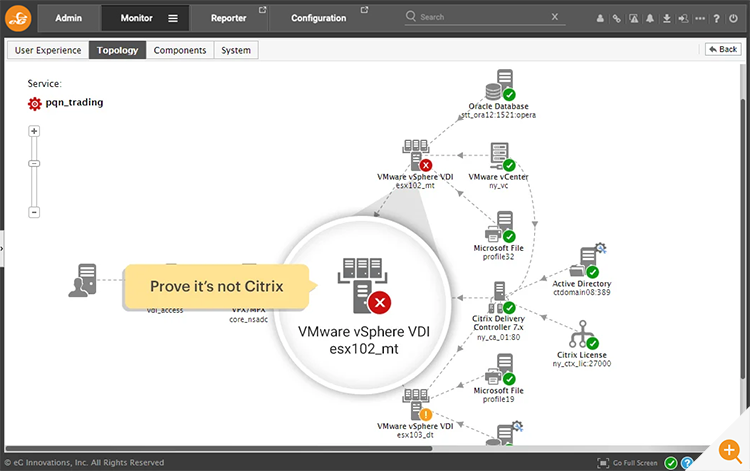This screenshot has width=750, height=471.
Task: Click the eG Innovations logo
Action: (x=18, y=18)
